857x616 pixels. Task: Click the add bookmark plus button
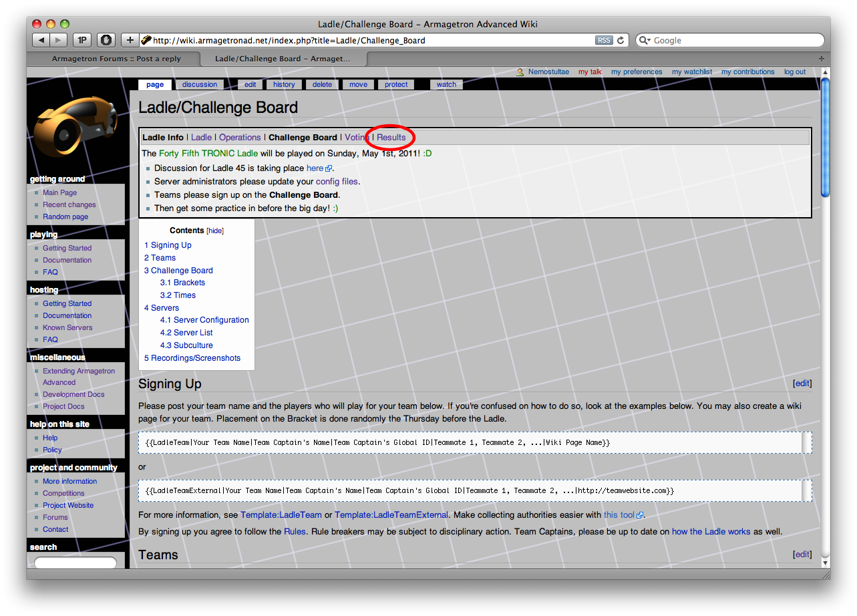click(130, 40)
